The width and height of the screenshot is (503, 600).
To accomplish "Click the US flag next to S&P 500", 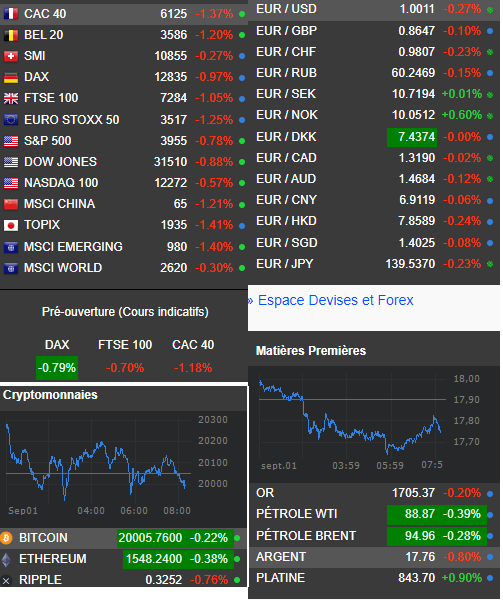I will click(x=11, y=141).
